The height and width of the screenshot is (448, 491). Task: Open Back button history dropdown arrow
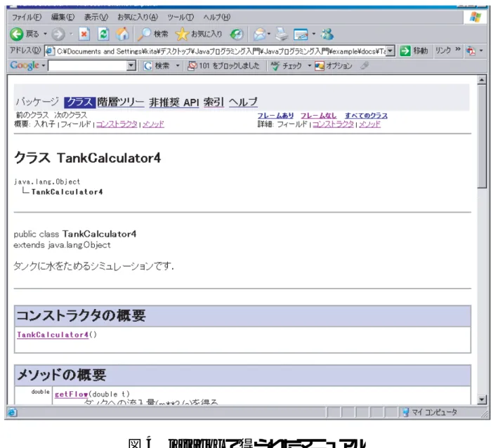[45, 34]
